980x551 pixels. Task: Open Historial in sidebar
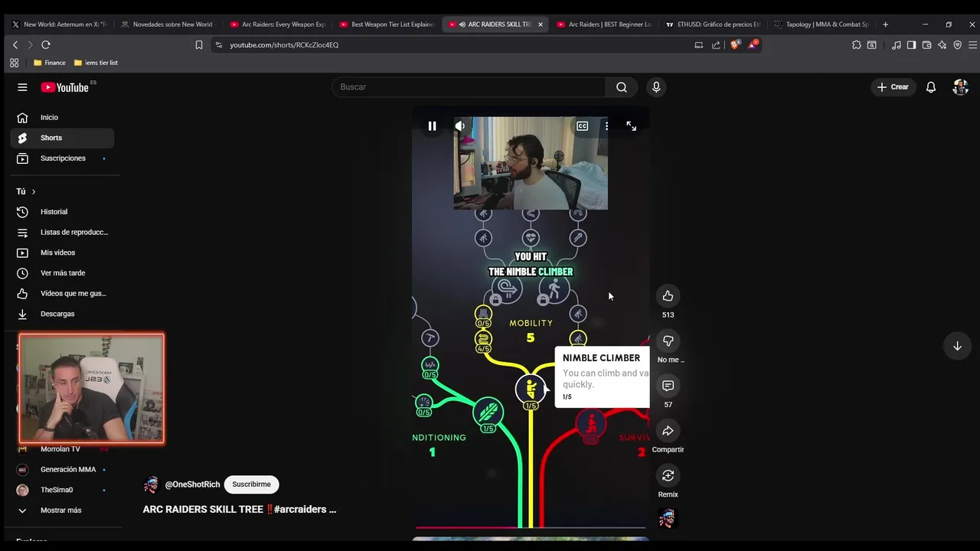coord(62,212)
